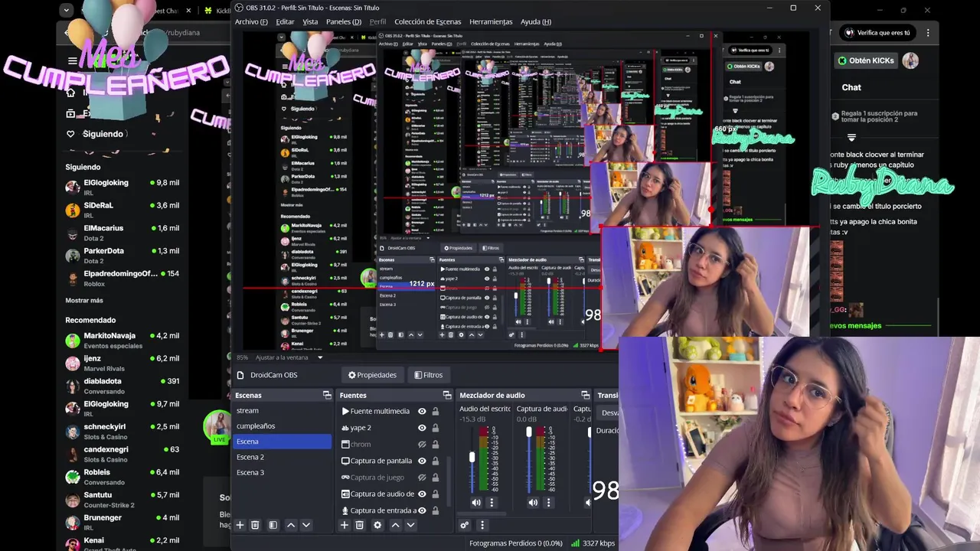Open the Vista menu
Screen dimensions: 980x551
(x=310, y=21)
